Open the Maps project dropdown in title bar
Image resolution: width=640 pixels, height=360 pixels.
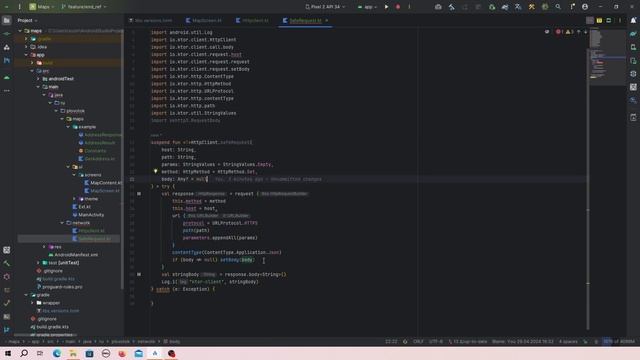coord(42,7)
